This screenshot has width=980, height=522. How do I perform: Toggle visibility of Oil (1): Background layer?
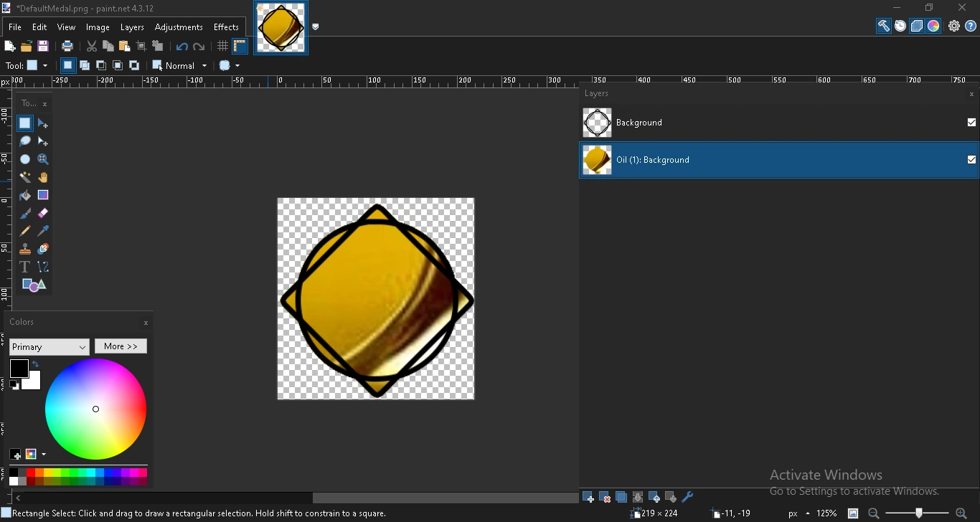971,160
